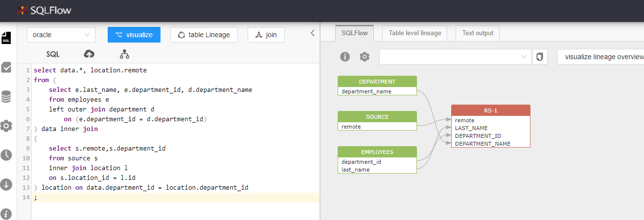Switch to the Table level lineage tab
Viewport: 644px width, 220px height.
(415, 33)
